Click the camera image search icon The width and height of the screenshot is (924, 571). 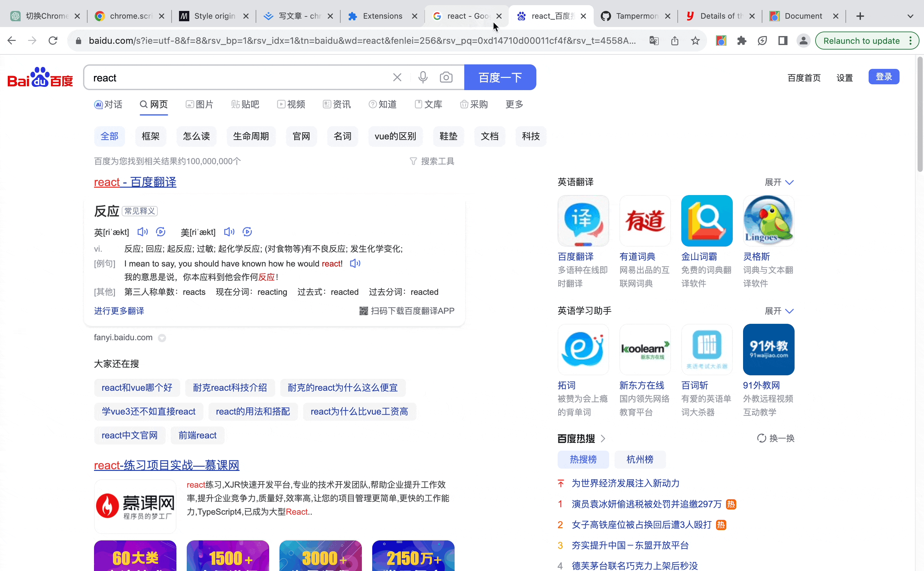446,78
